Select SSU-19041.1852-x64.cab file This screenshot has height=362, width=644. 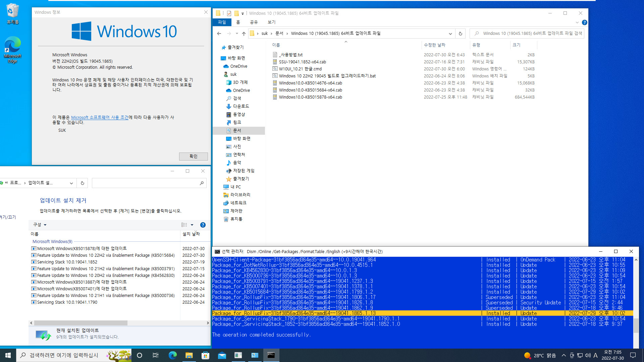coord(302,62)
